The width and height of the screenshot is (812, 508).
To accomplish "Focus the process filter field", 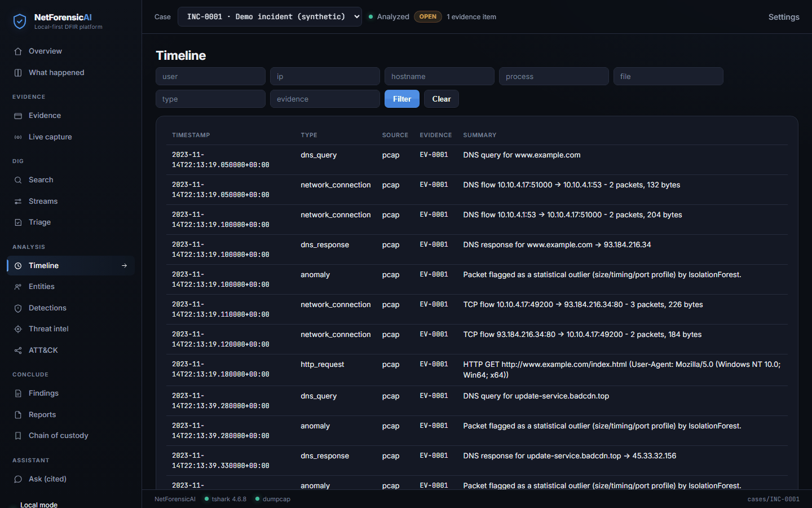I will 554,76.
